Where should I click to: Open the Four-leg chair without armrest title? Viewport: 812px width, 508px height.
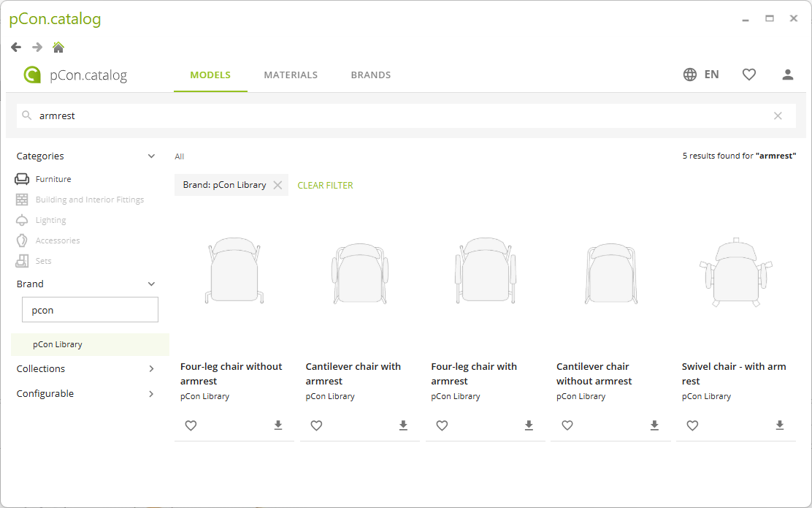[231, 374]
